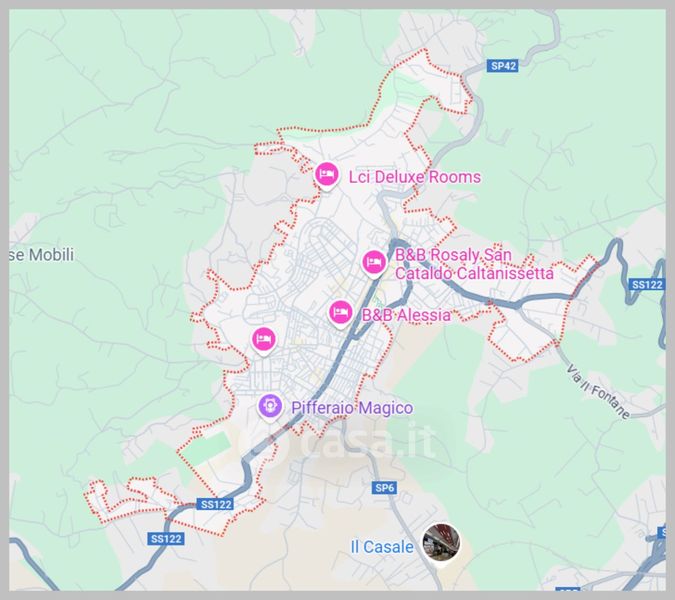Viewport: 675px width, 600px height.
Task: Click the unlabeled pink hotel pin
Action: point(263,340)
